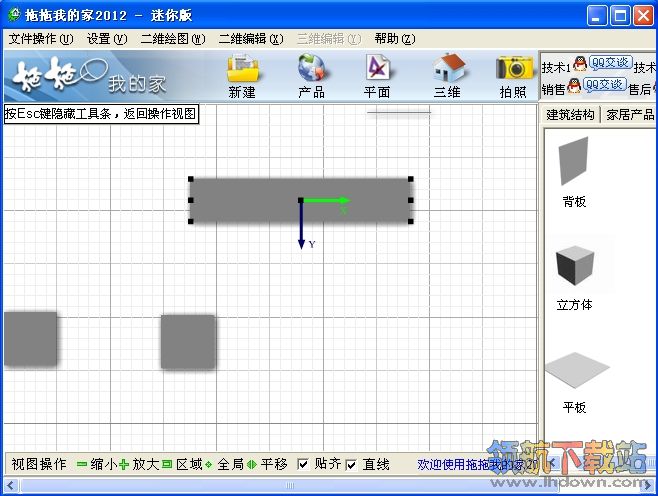Click the right-middle selection handle of rectangle

[411, 200]
